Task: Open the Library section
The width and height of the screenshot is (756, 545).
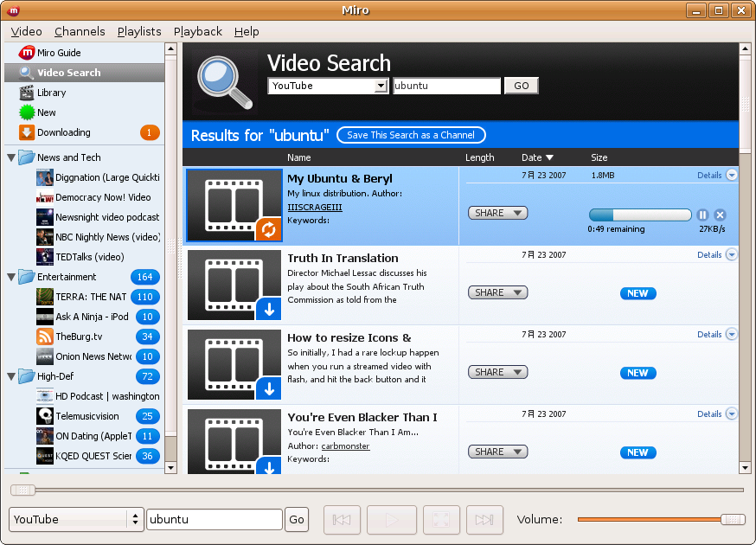Action: click(85, 93)
